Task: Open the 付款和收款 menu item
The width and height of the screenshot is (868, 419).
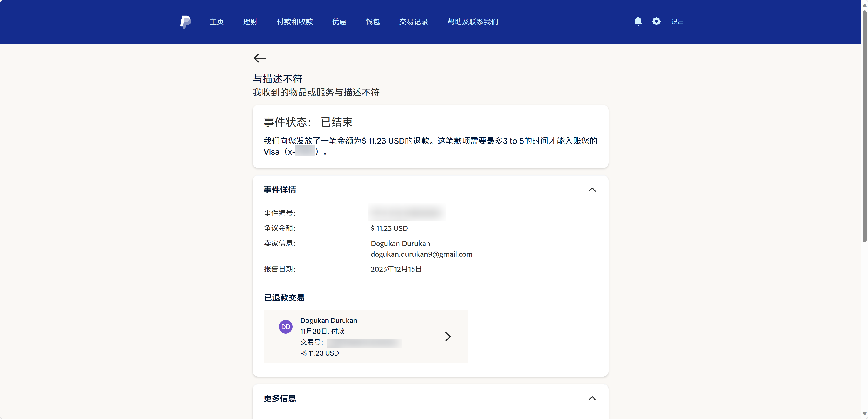Action: click(x=295, y=22)
